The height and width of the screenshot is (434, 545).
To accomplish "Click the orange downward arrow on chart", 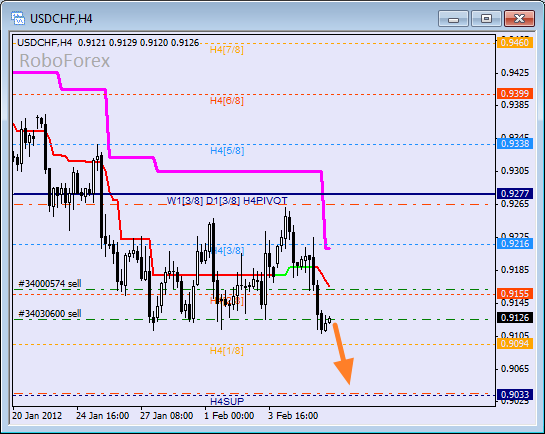I will (x=343, y=354).
